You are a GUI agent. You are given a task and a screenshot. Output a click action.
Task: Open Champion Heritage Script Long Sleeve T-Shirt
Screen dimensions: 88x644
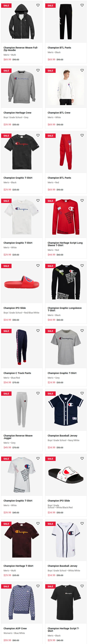(65, 244)
